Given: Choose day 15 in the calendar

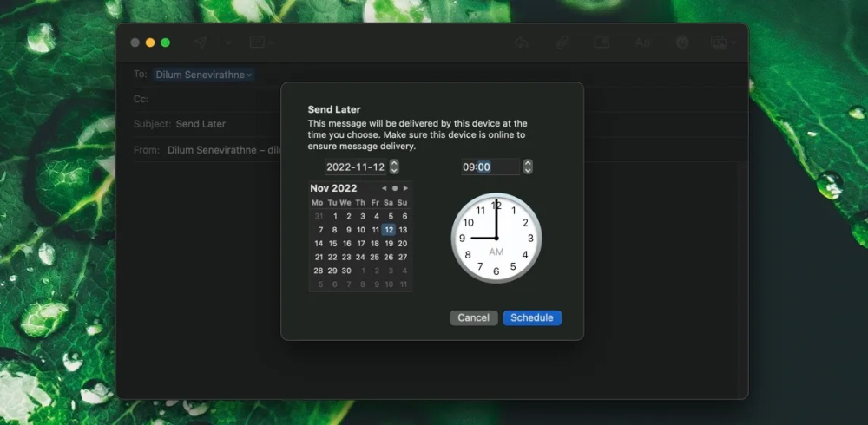Looking at the screenshot, I should click(x=332, y=244).
